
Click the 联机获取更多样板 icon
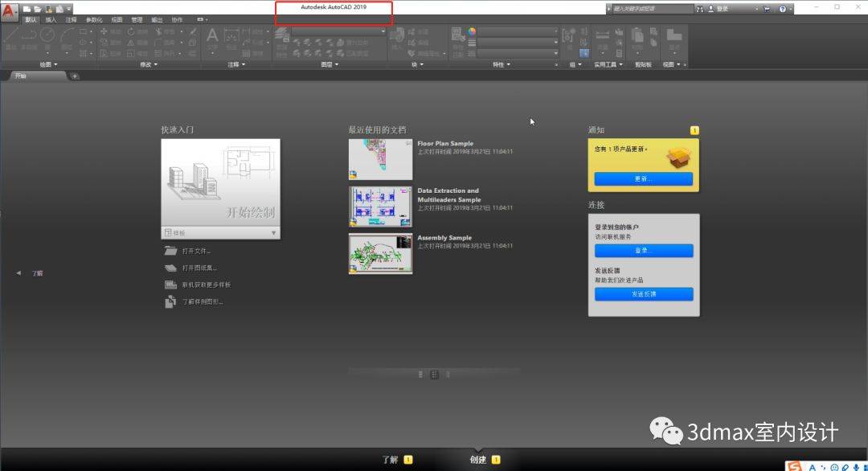170,285
